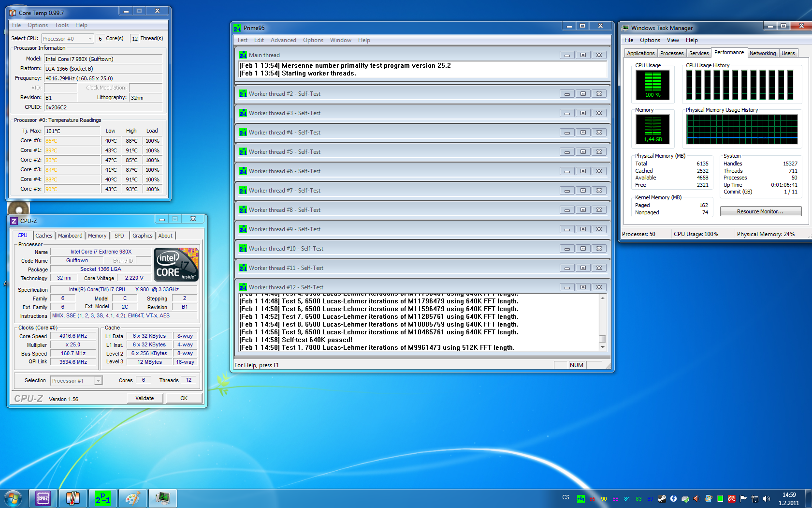Restore Worker thread #2 child window
The image size is (812, 508).
coord(583,94)
